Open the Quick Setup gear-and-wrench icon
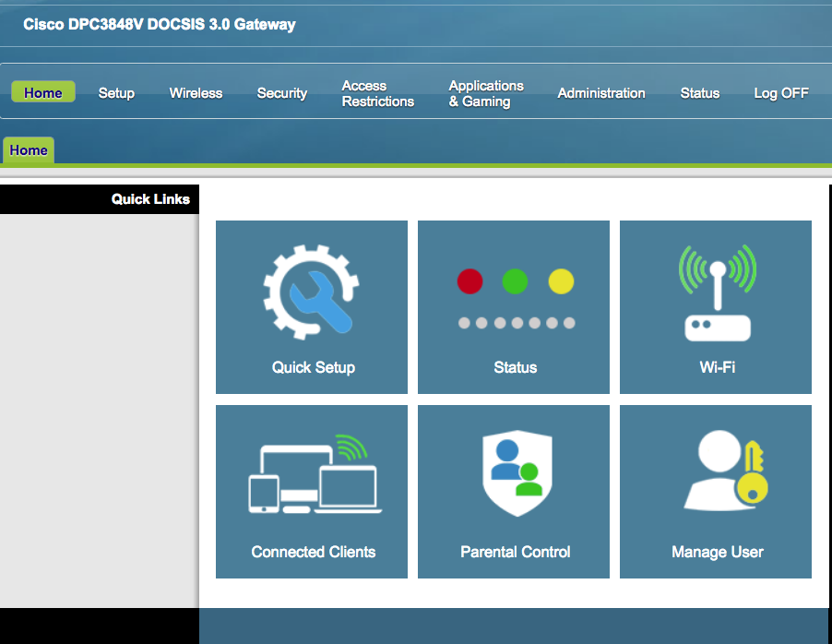 312,292
